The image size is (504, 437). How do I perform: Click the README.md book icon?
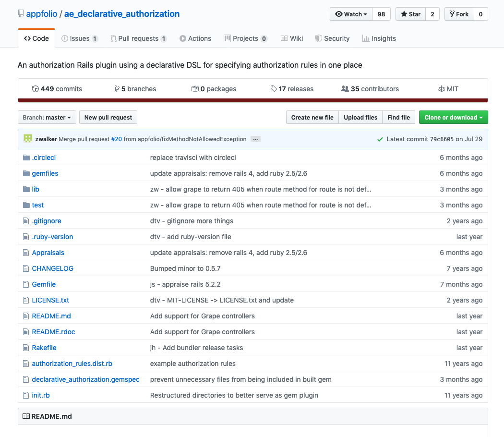[x=26, y=416]
